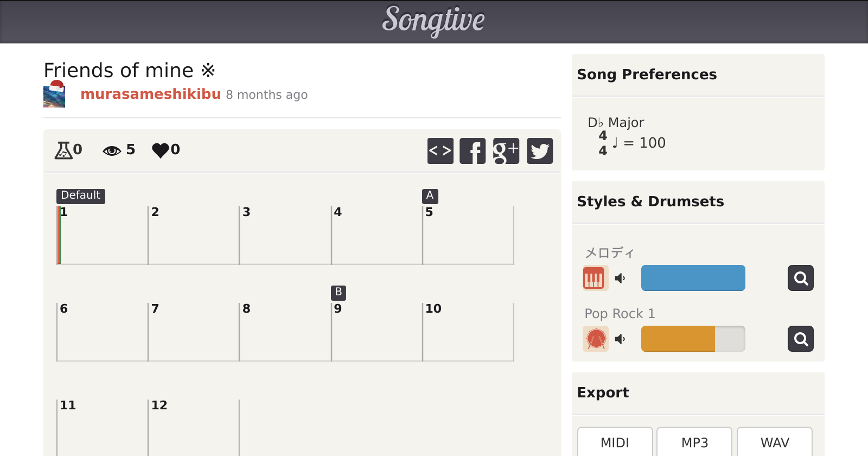Open murasameshikibu's profile link
Image resolution: width=868 pixels, height=456 pixels.
tap(150, 94)
